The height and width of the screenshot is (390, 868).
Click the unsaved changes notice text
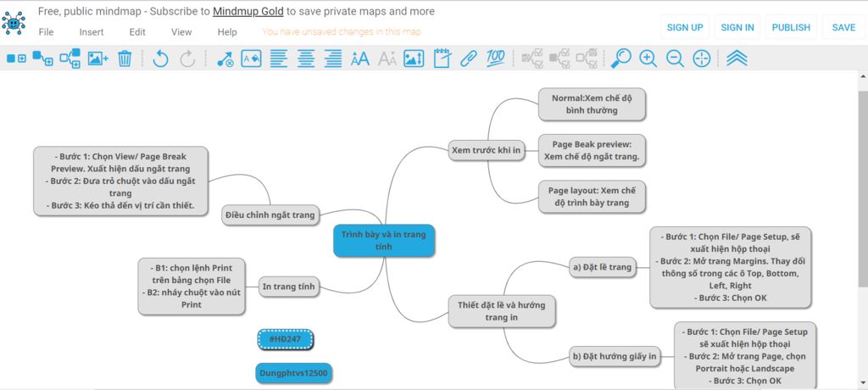342,31
